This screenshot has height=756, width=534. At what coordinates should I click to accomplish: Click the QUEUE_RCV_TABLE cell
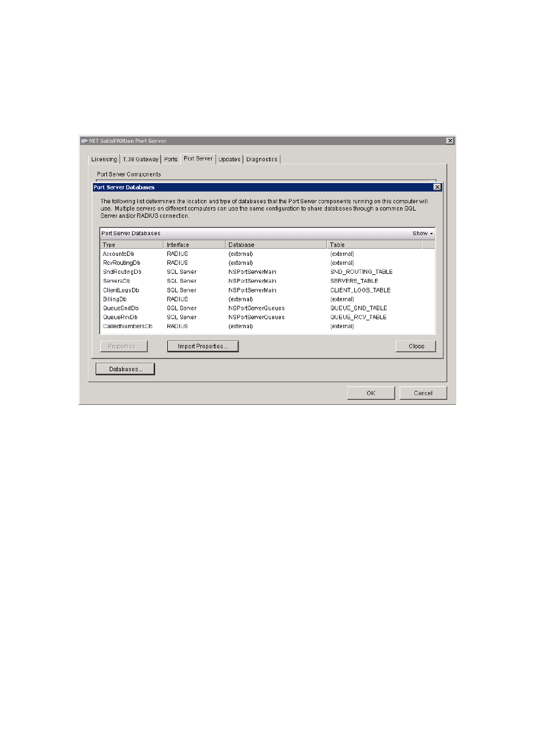point(358,317)
